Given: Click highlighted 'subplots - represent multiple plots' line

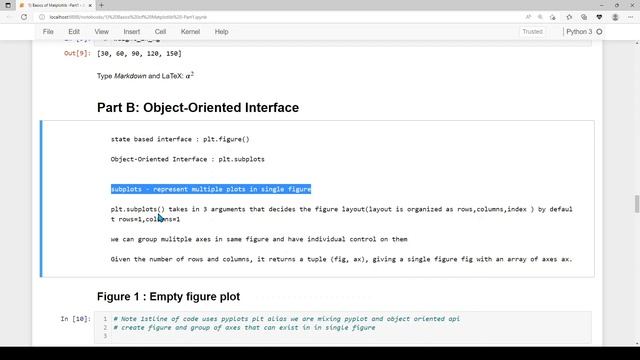Looking at the screenshot, I should 211,189.
